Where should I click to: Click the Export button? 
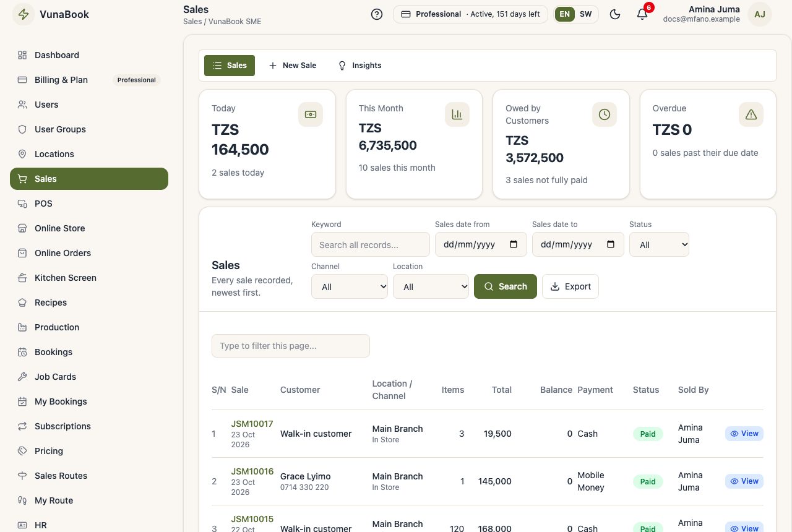click(x=570, y=286)
